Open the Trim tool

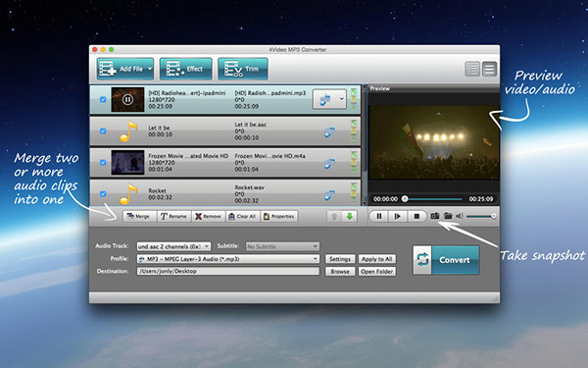tap(243, 69)
